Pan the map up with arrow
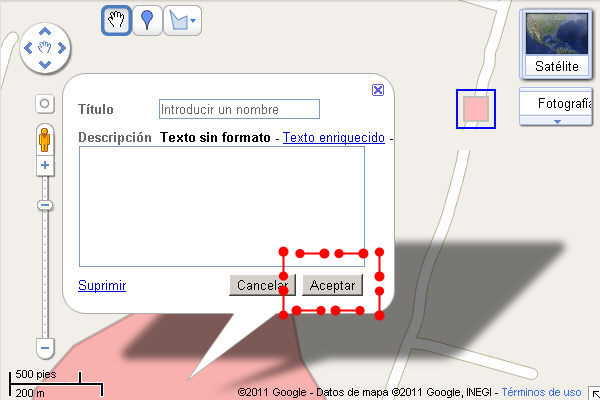Viewport: 600px width, 400px height. (45, 31)
